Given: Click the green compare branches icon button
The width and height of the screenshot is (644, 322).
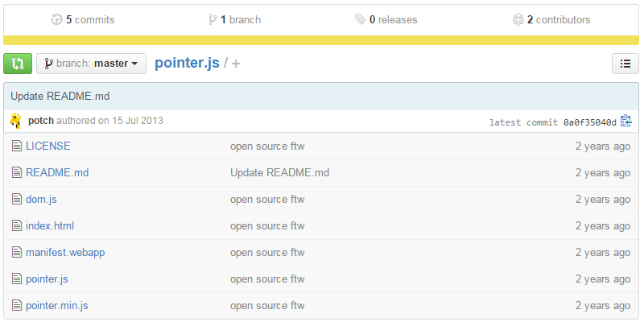Looking at the screenshot, I should click(x=18, y=64).
